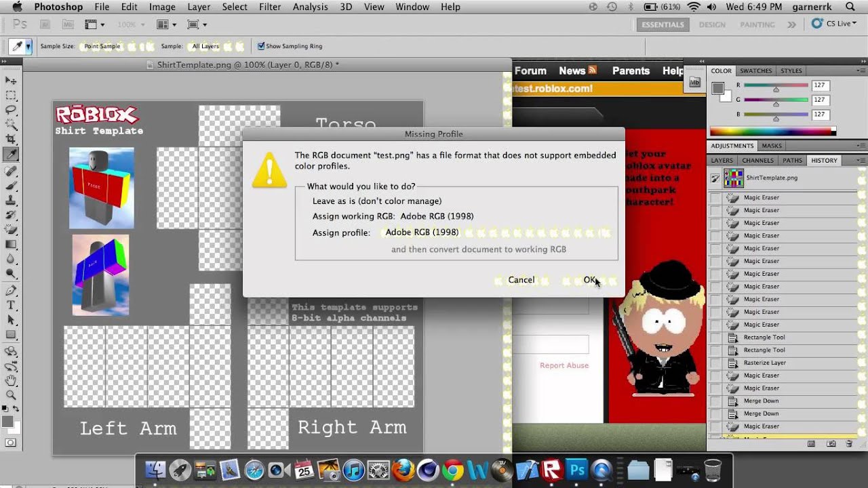
Task: Choose Assign working RGB: Adobe RGB (1998)
Action: coord(393,216)
